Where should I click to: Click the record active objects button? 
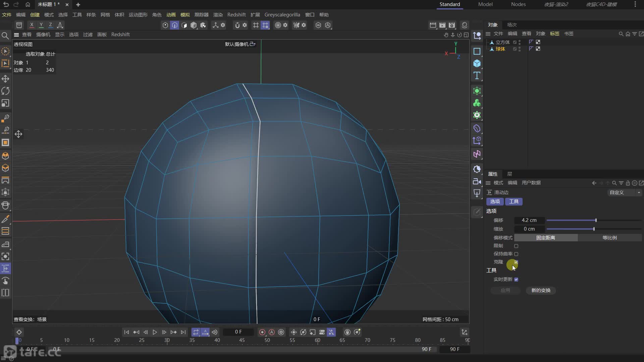[262, 332]
